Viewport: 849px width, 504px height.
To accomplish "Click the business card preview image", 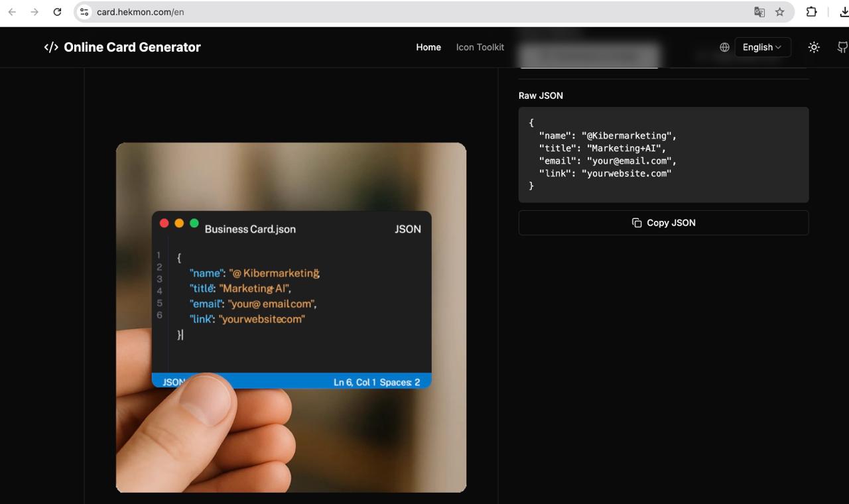I will click(291, 317).
